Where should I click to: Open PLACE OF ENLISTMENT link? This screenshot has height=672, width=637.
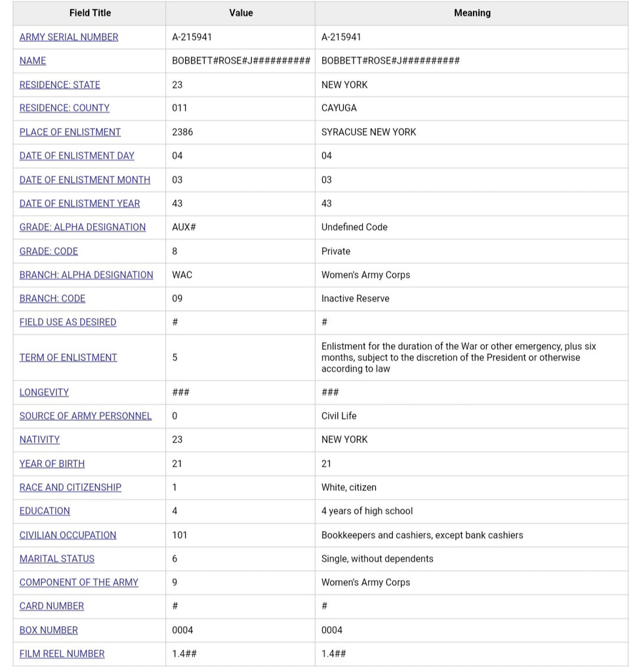(70, 132)
